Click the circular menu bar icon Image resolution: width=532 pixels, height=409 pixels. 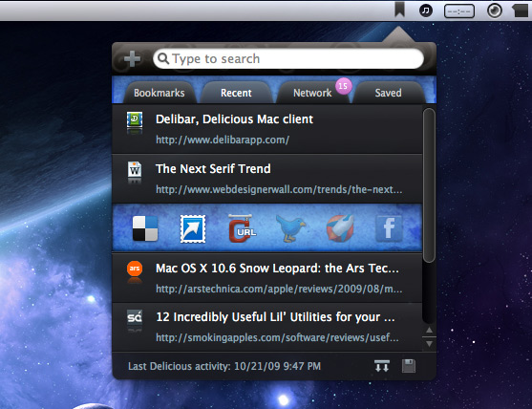(495, 11)
